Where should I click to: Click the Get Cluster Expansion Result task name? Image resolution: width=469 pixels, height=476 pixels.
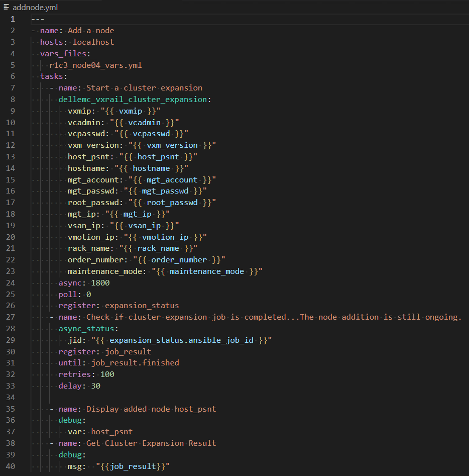[x=151, y=443]
